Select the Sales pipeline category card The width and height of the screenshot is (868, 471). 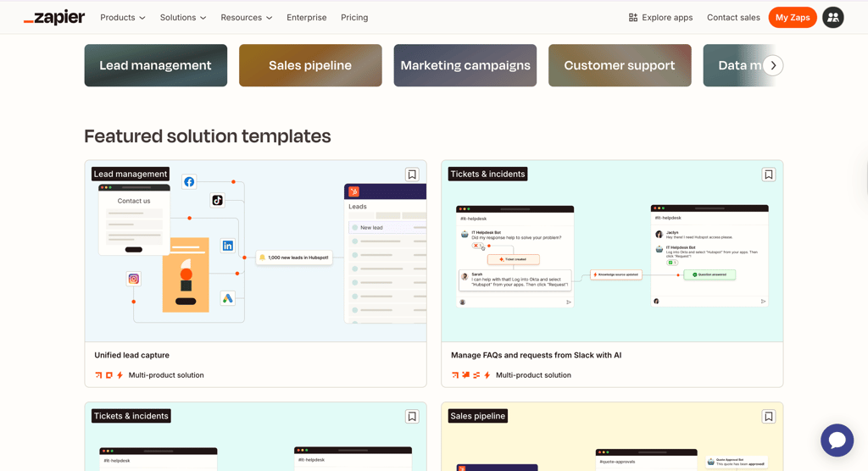point(310,65)
